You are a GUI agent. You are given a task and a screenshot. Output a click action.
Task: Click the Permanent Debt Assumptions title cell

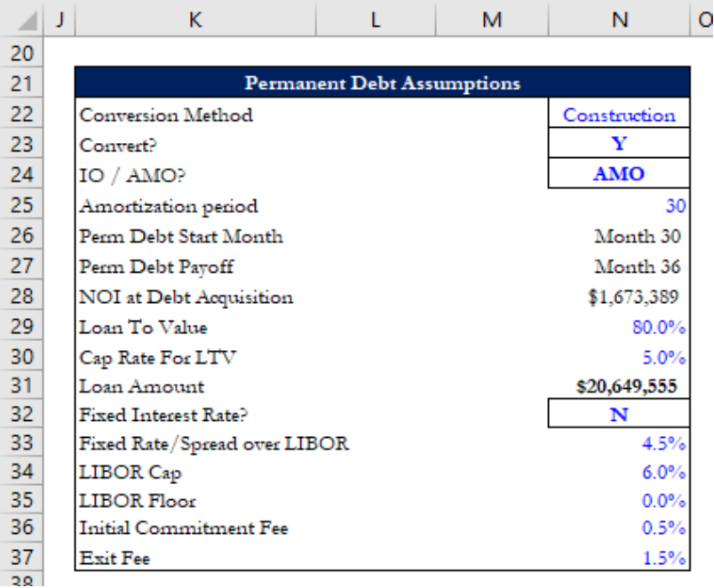[383, 83]
